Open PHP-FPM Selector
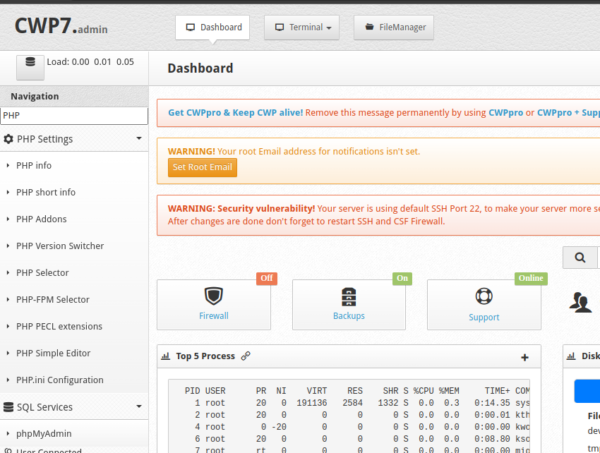The image size is (600, 453). (x=52, y=299)
